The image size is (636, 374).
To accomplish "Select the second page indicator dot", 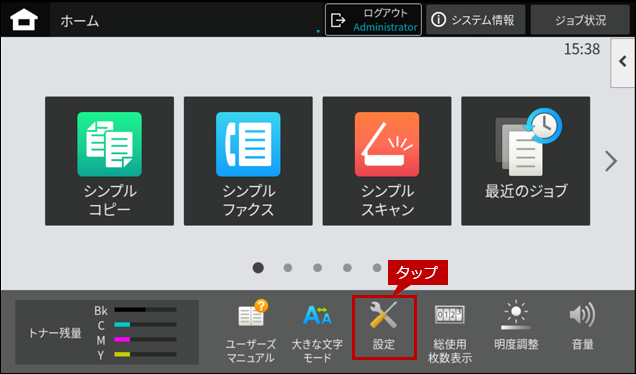I will (x=288, y=268).
